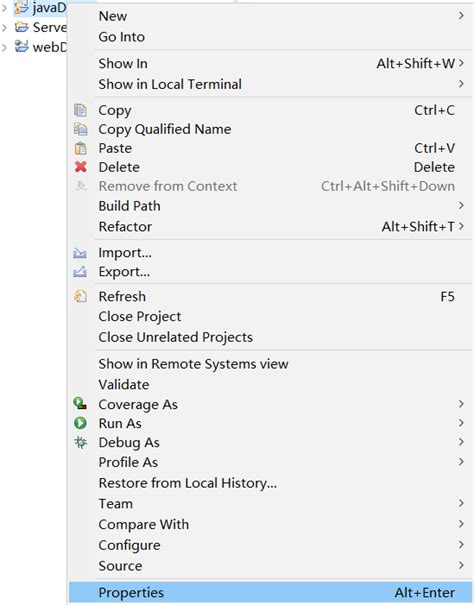Select Show In menu entry
This screenshot has width=474, height=605.
pyautogui.click(x=270, y=63)
